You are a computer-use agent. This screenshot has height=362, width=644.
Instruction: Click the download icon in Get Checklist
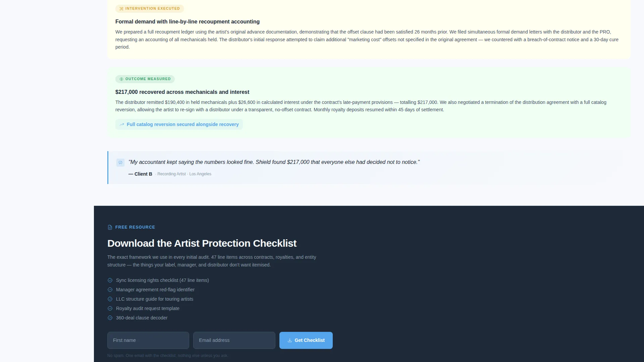[x=290, y=340]
